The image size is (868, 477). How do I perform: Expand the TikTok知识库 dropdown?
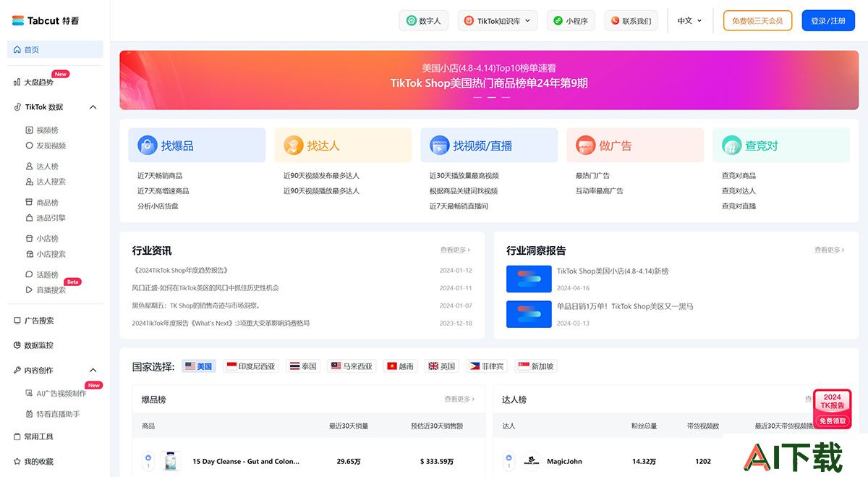(x=498, y=21)
